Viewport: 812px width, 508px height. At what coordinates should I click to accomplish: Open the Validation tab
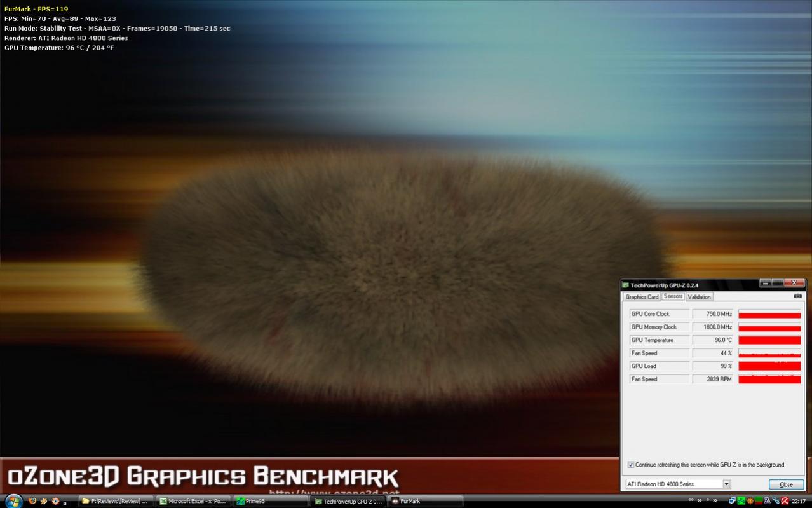pos(700,297)
